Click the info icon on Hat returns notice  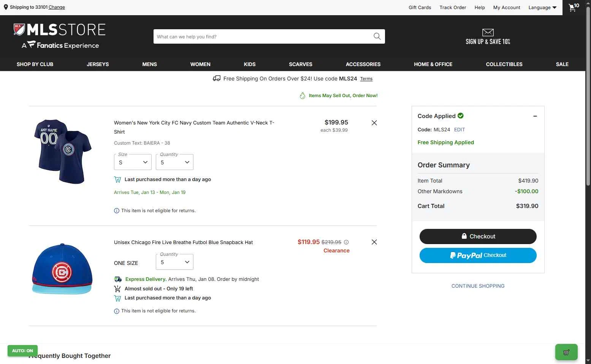(x=117, y=311)
